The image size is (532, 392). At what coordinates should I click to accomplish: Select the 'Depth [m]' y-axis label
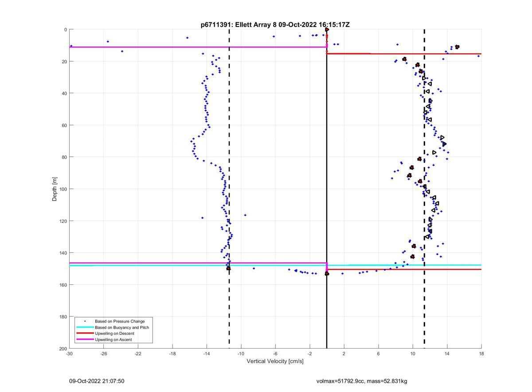55,189
